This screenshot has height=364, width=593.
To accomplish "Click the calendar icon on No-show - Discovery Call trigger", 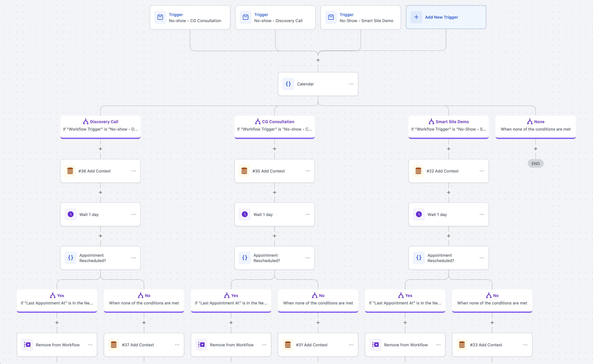I will point(245,17).
